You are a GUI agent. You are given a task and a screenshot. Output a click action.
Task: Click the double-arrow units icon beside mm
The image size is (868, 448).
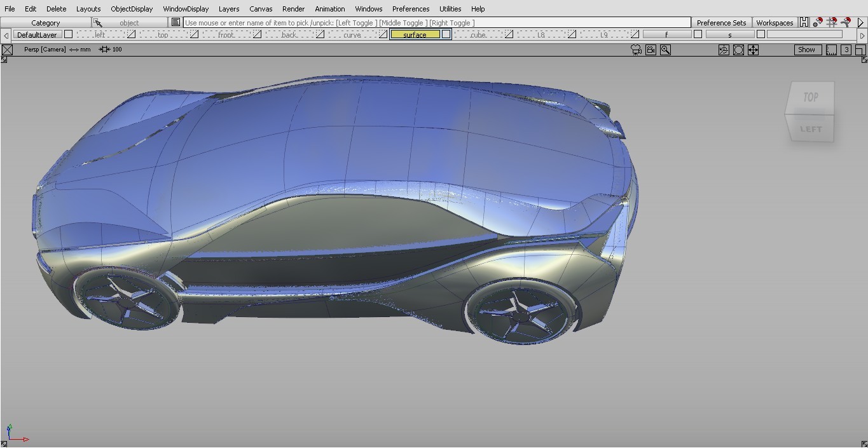(x=74, y=50)
